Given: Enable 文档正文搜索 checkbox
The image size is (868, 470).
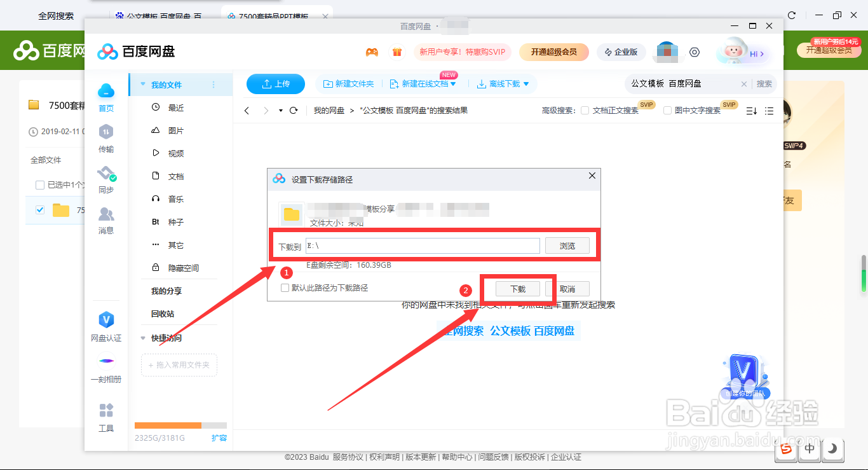Looking at the screenshot, I should [585, 110].
